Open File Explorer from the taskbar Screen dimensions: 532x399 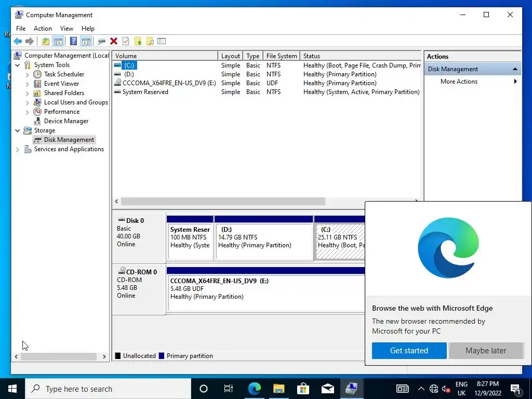coord(278,389)
